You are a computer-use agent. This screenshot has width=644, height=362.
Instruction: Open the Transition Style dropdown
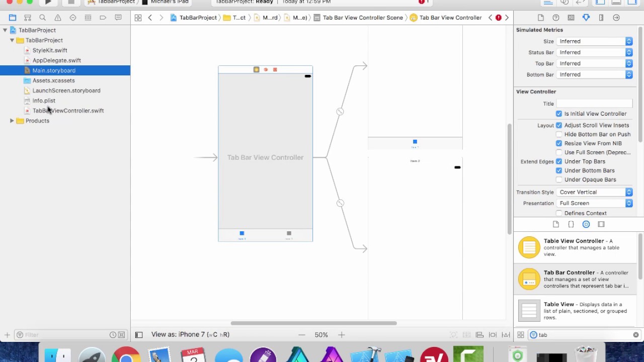tap(595, 192)
